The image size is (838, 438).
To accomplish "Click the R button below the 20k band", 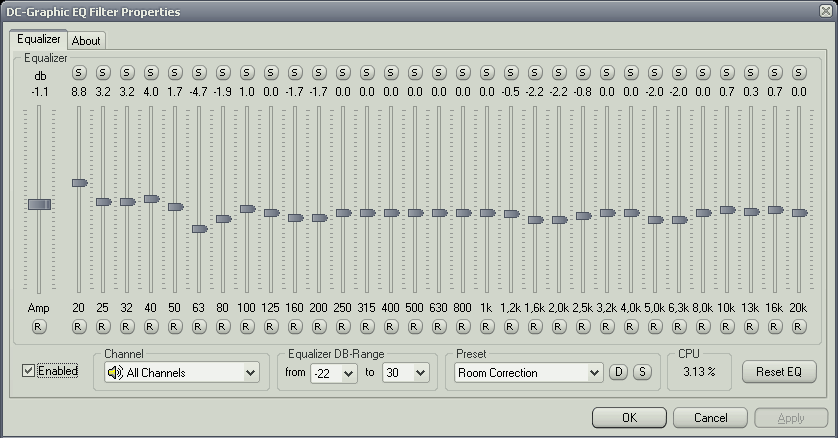I will click(x=799, y=326).
